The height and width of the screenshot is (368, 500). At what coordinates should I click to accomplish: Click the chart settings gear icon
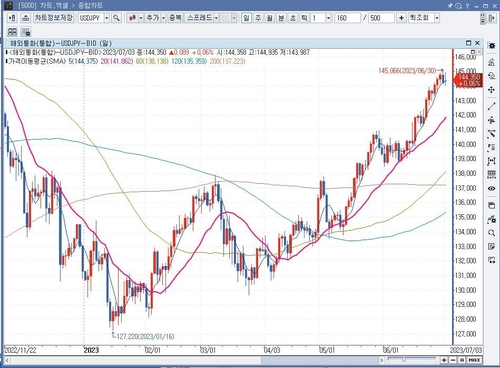[x=491, y=46]
